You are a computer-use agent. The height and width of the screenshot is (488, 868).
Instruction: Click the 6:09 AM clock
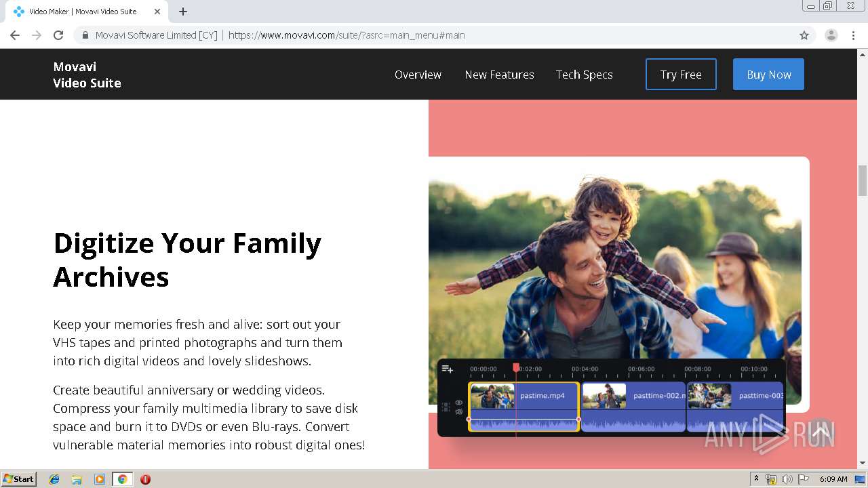[x=833, y=479]
